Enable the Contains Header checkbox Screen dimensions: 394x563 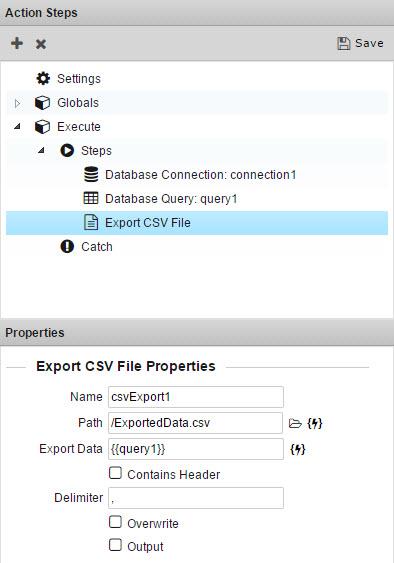tap(115, 473)
